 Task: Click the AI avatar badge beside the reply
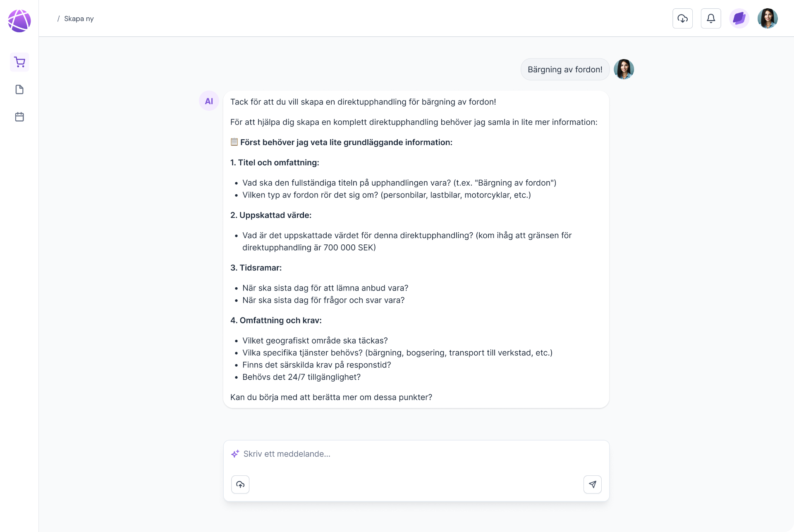(209, 101)
